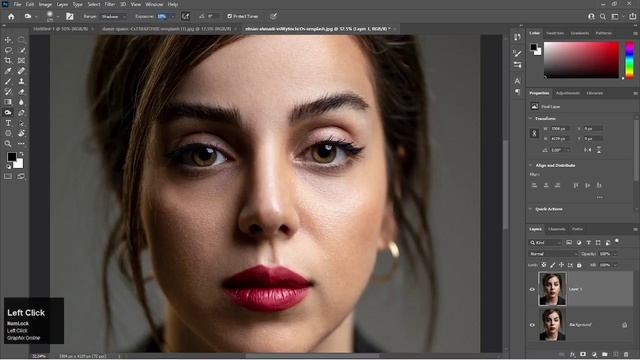Switch to the Adjustments tab
640x360 pixels.
coord(568,93)
